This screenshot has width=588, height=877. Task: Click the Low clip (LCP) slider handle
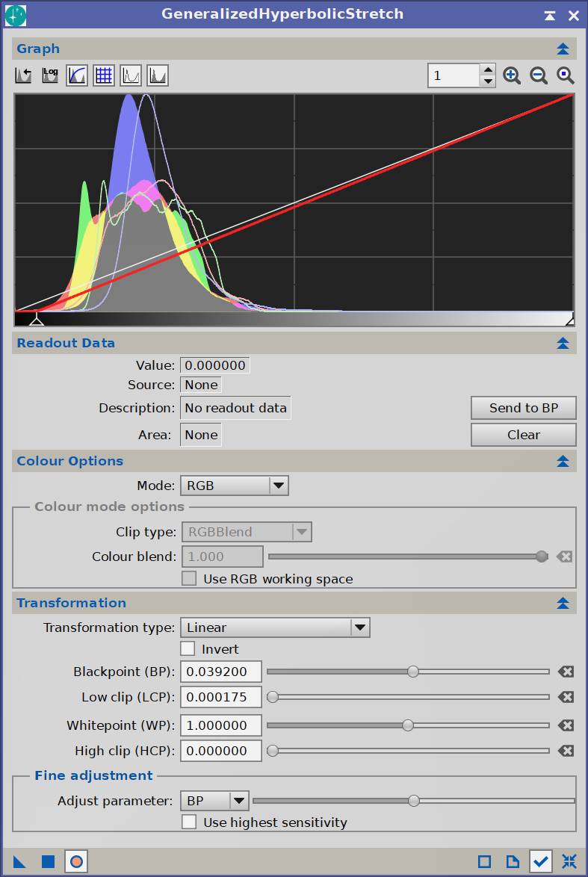pos(273,697)
